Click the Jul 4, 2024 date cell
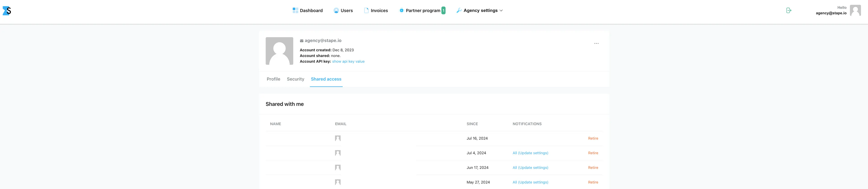This screenshot has height=189, width=868. tap(476, 153)
